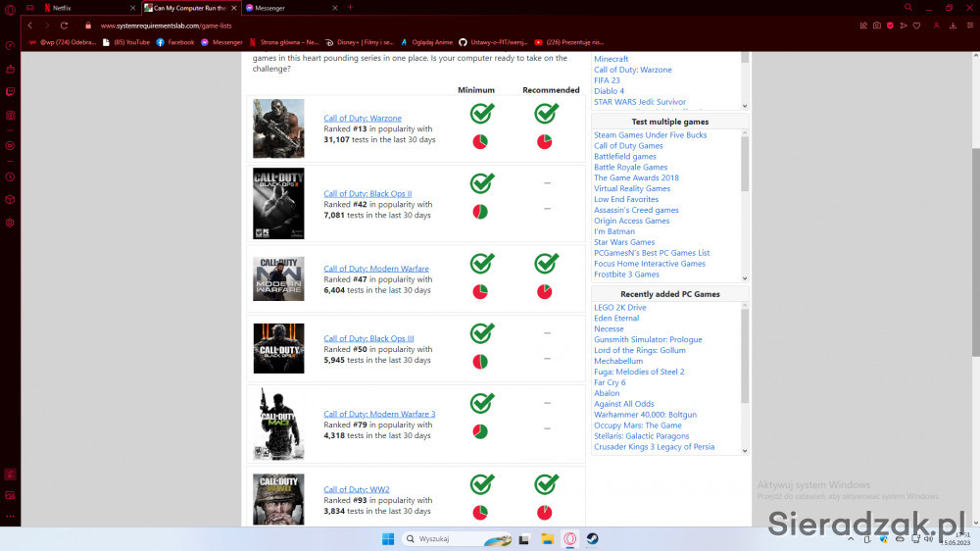Open Call of Duty: Modern Warfare link

click(x=376, y=269)
